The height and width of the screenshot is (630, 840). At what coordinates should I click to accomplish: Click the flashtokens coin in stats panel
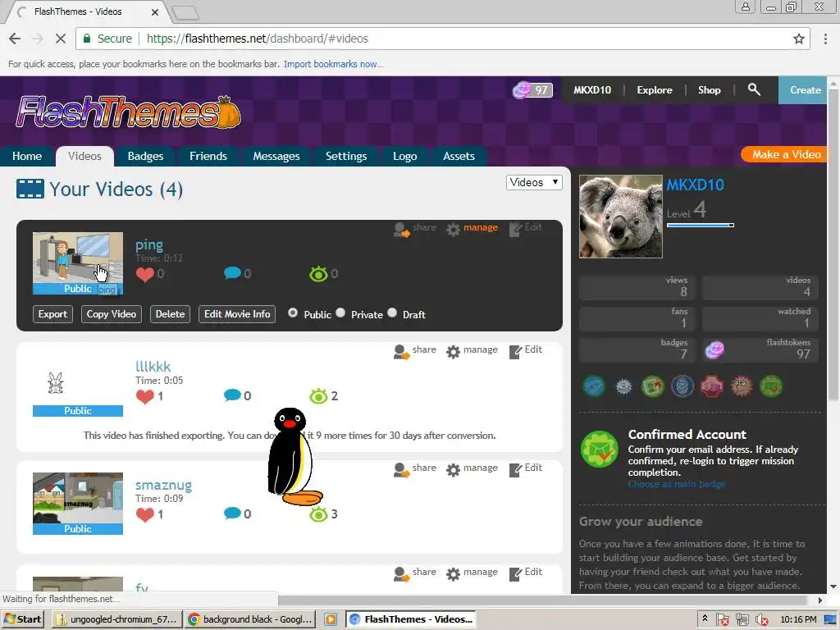pos(714,350)
